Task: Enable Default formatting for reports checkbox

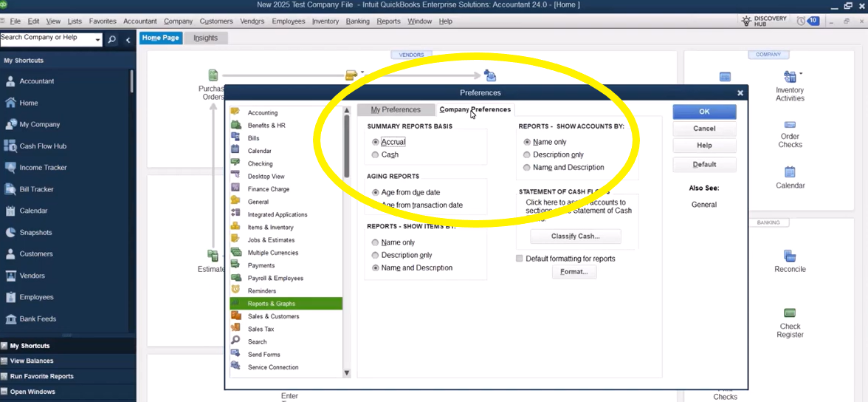Action: pos(520,259)
